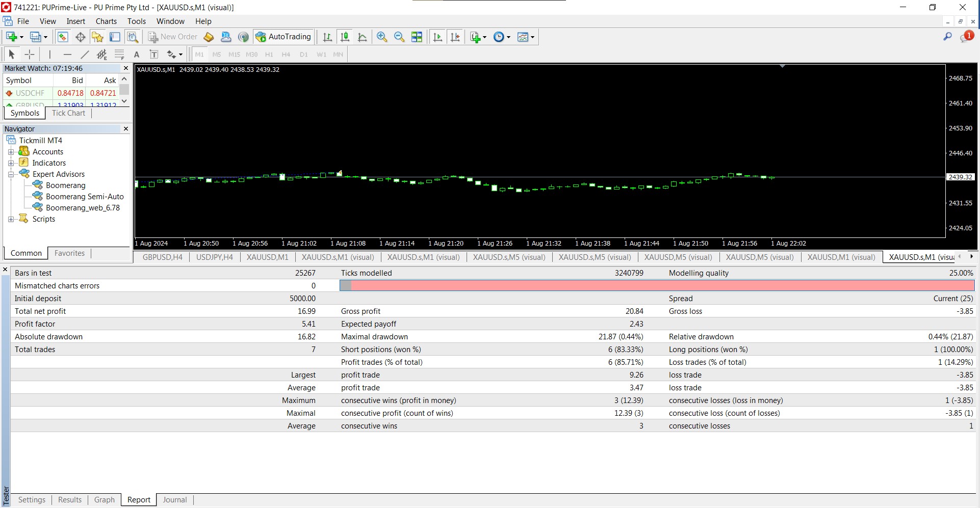980x508 pixels.
Task: Open the Periods dropdown arrow
Action: point(508,37)
